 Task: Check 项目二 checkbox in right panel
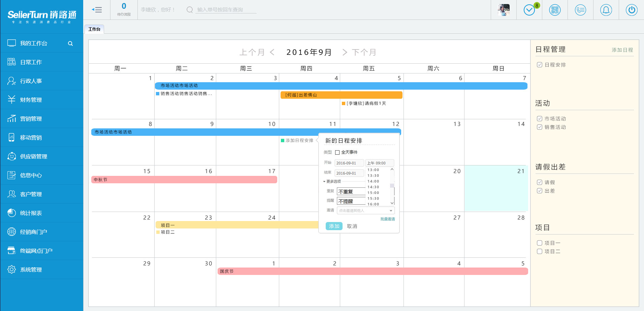pyautogui.click(x=540, y=251)
